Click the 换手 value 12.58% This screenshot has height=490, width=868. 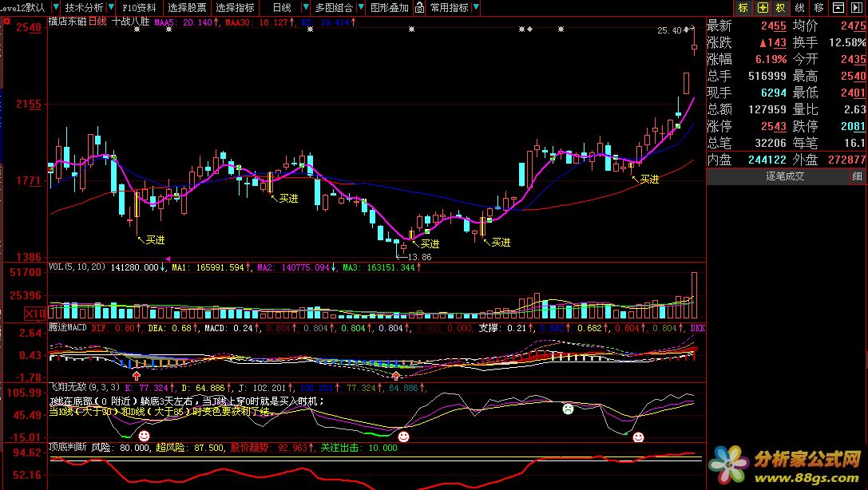(x=847, y=42)
